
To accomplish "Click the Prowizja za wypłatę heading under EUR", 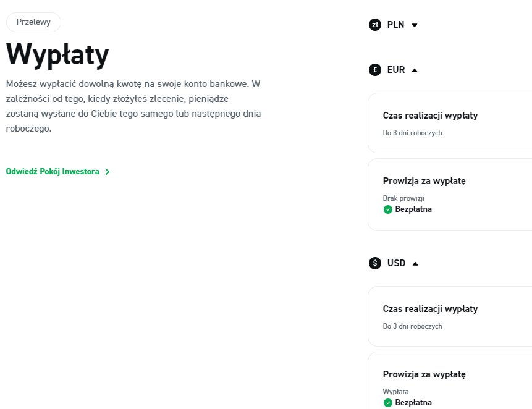I will [x=424, y=181].
